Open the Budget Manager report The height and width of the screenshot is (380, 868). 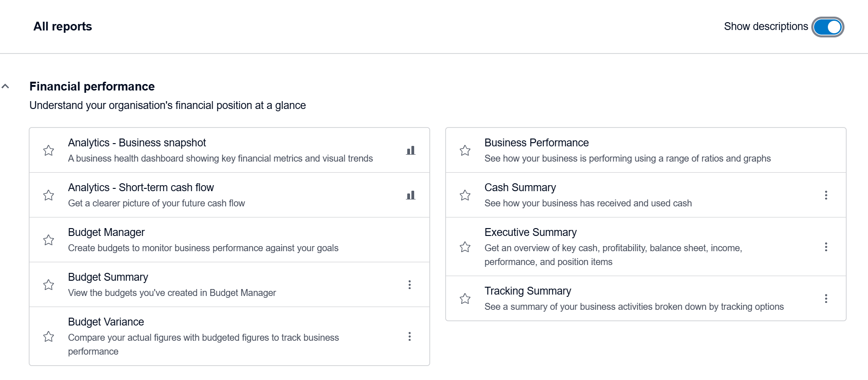(106, 232)
